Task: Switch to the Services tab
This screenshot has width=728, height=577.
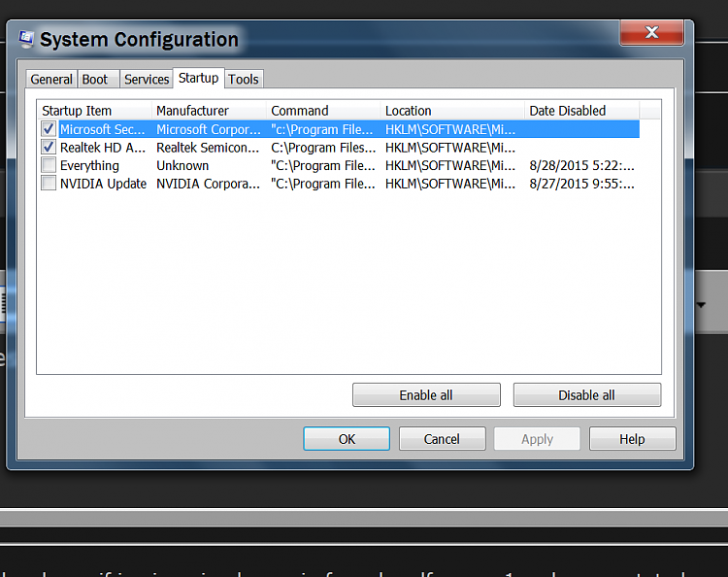Action: coord(147,79)
